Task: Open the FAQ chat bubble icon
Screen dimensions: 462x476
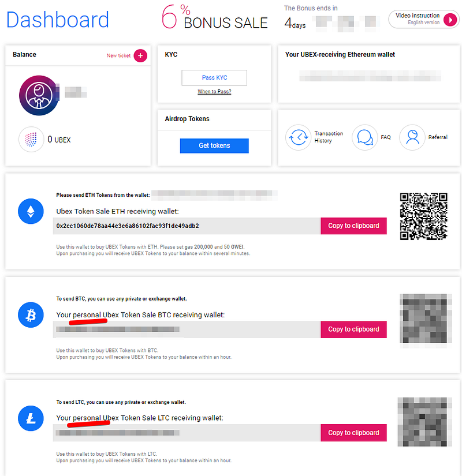Action: point(365,137)
